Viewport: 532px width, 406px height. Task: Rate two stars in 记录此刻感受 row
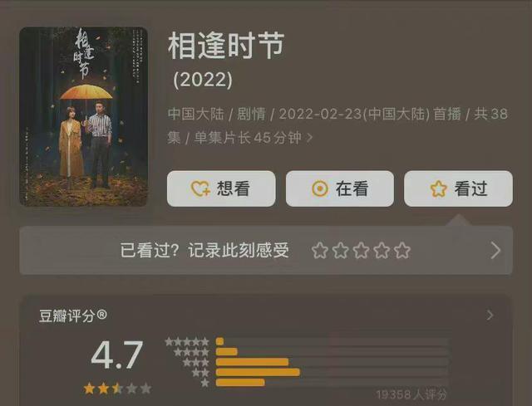[340, 251]
